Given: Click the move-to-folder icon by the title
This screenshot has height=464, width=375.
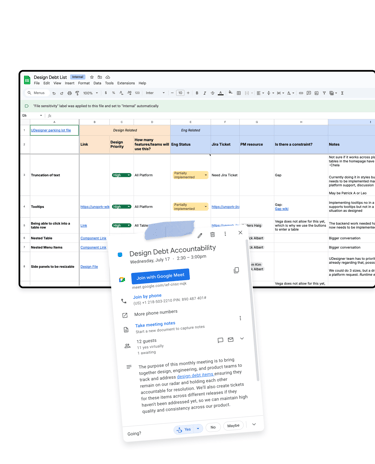Looking at the screenshot, I should coord(100,77).
